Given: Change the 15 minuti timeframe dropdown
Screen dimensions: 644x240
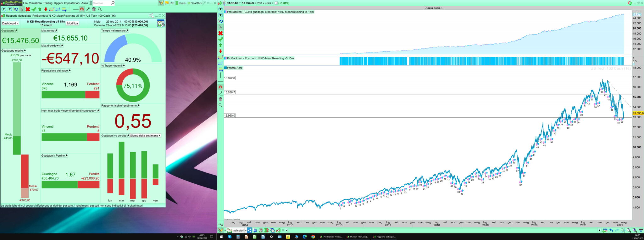Looking at the screenshot, I should (249, 3).
